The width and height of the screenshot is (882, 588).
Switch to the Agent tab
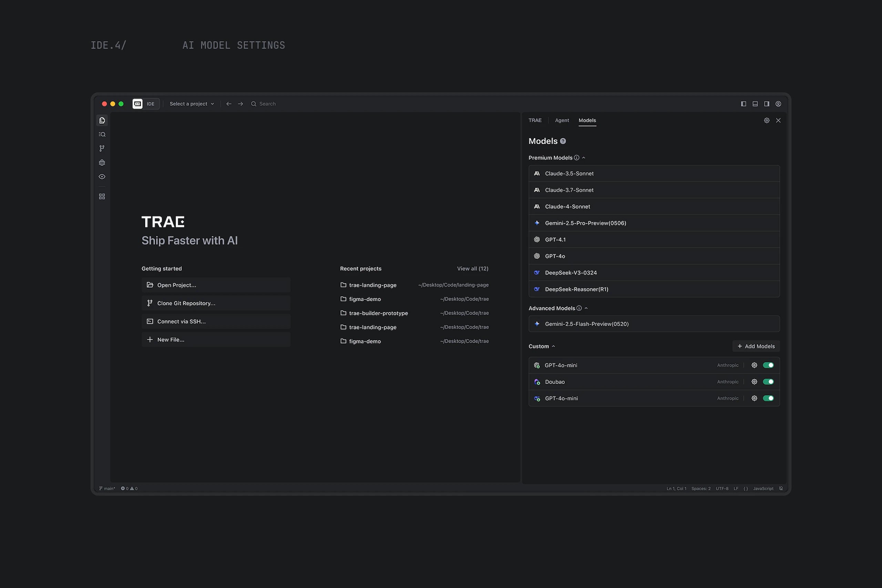[562, 120]
